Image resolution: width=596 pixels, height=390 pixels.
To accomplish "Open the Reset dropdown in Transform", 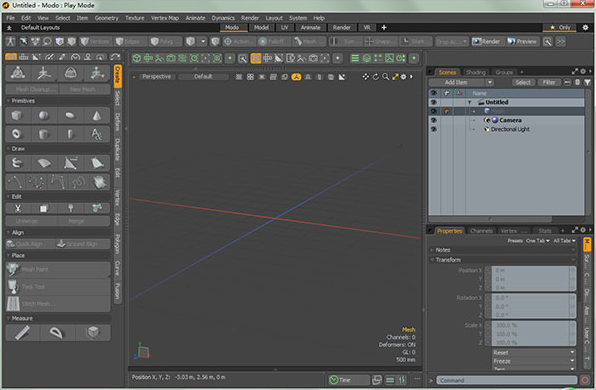I will coord(534,352).
